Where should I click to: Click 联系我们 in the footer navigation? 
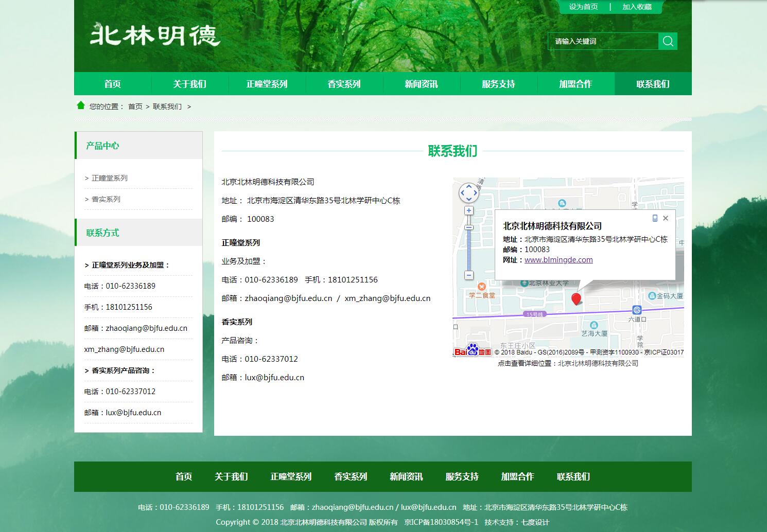coord(573,476)
